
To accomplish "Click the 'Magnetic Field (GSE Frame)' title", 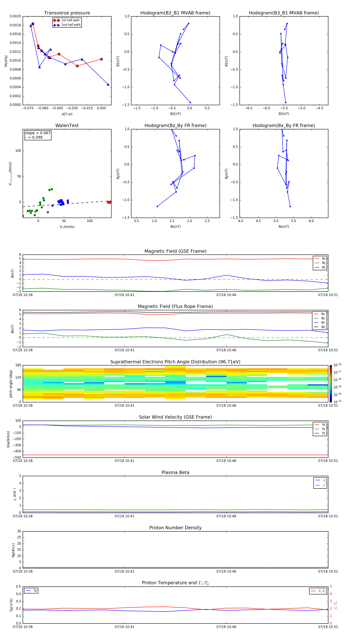I will click(x=175, y=251).
